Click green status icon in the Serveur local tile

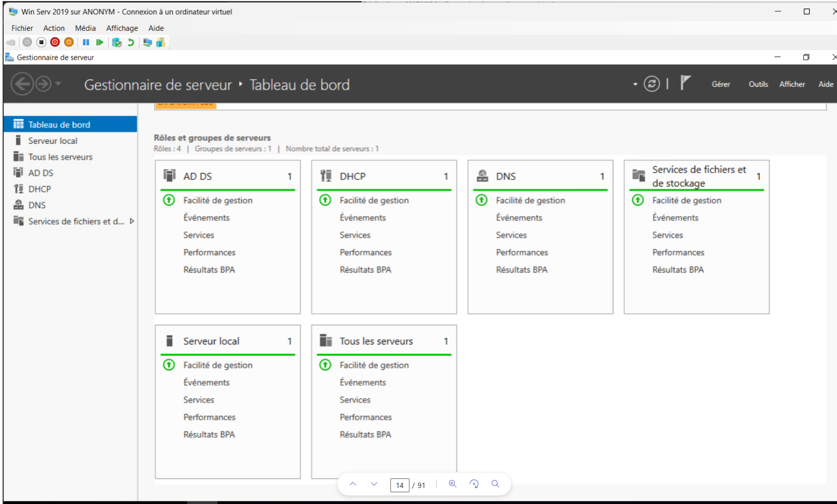[169, 364]
